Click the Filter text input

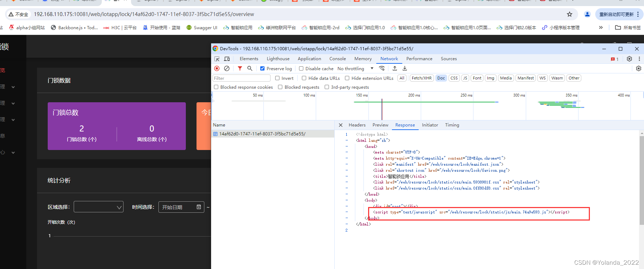241,78
